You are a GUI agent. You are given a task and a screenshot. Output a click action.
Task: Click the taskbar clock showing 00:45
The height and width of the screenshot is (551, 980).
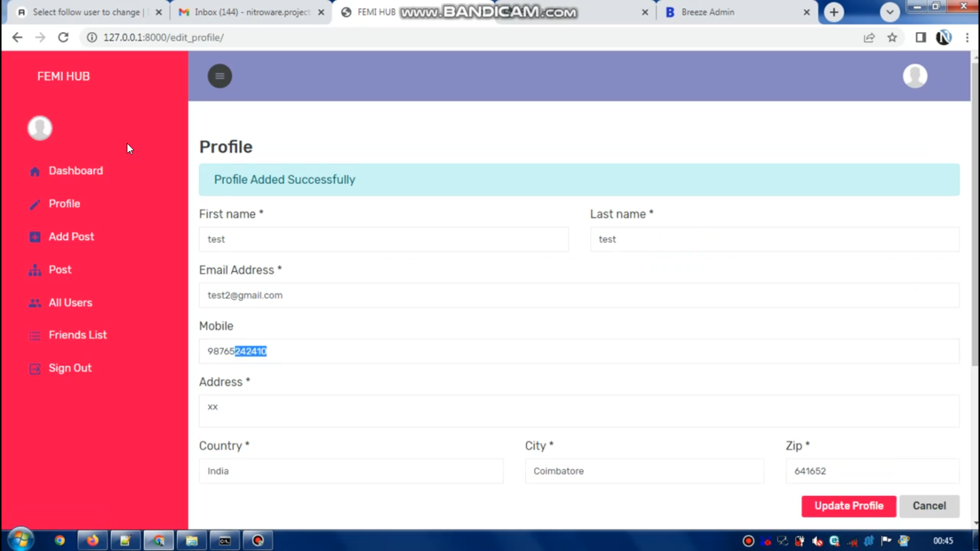[943, 541]
